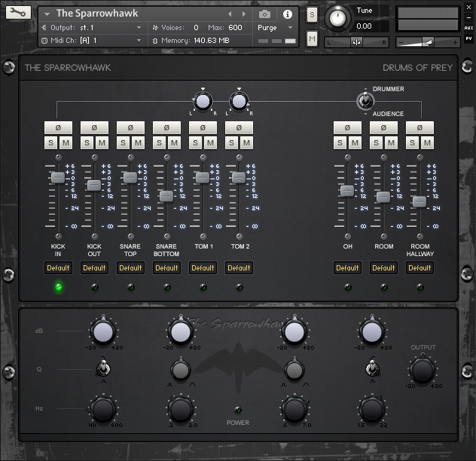Go to previous instrument preset arrow
Viewport: 476px width, 461px height.
click(x=230, y=14)
